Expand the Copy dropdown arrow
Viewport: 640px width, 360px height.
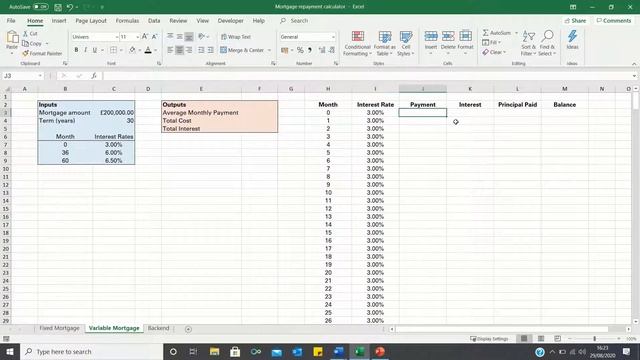[47, 44]
